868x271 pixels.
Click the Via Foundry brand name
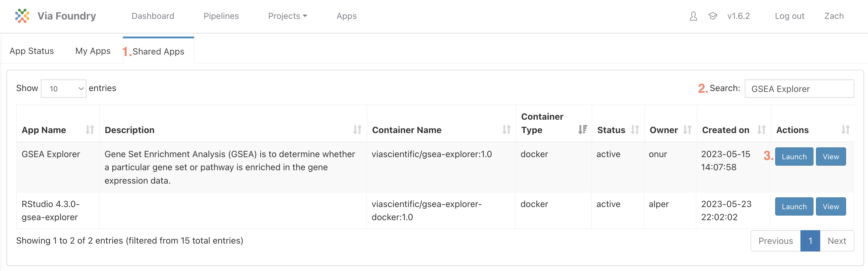point(67,16)
